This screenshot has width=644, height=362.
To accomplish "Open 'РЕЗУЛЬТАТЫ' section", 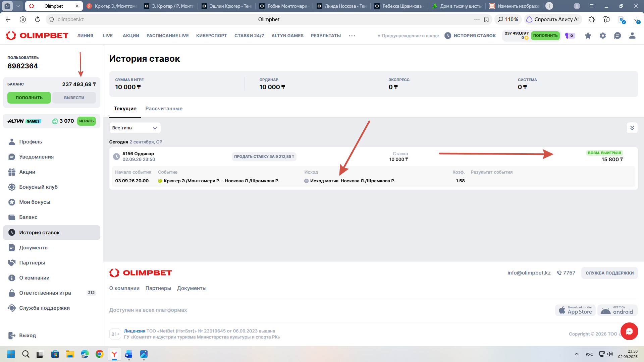I will coord(326,36).
